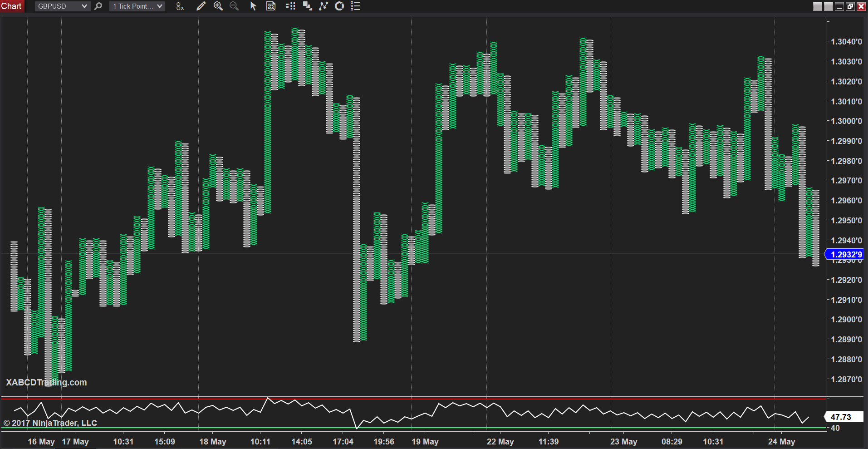
Task: Open the strategies circular icon
Action: [339, 6]
